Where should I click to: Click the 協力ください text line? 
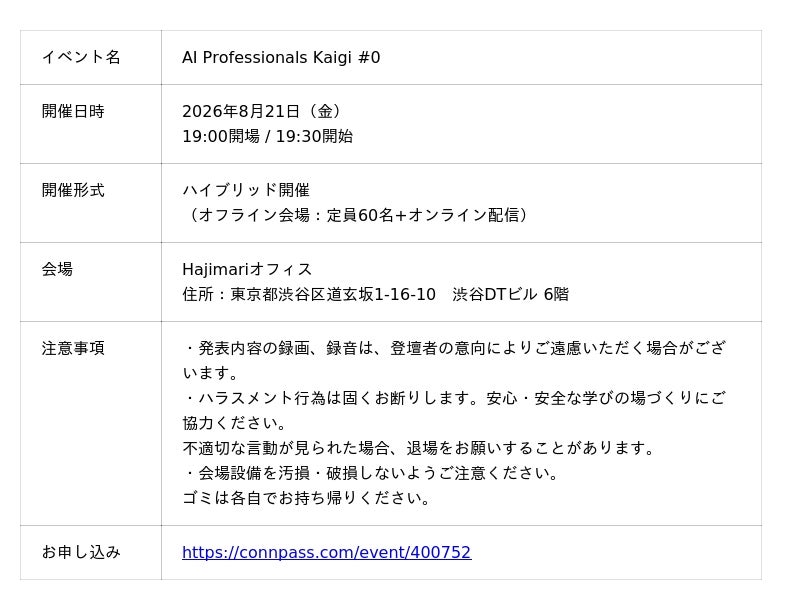pos(235,423)
